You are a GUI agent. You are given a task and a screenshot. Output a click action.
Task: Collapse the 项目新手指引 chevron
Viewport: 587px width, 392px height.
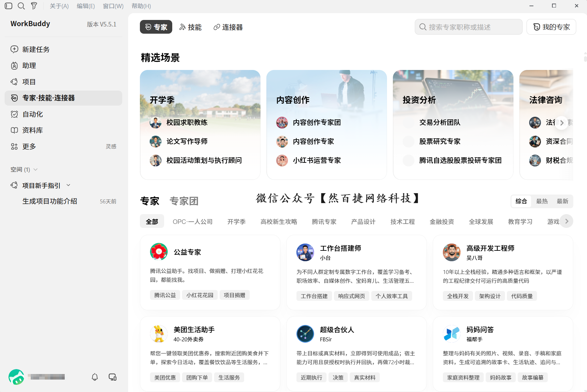click(x=68, y=185)
